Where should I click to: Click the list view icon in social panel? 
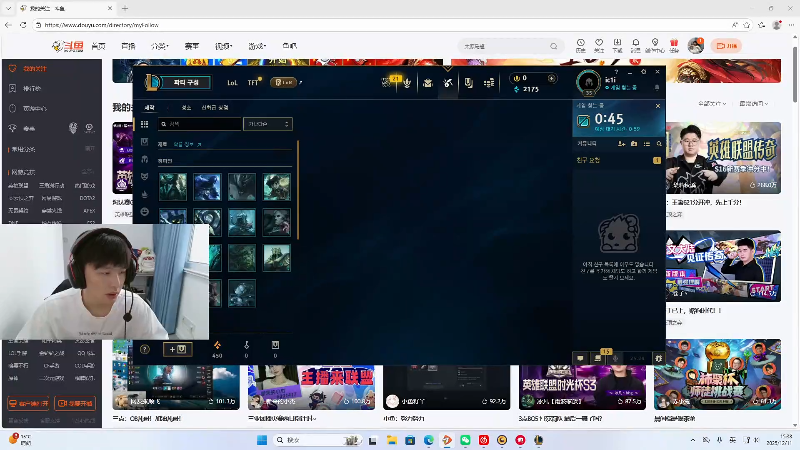647,144
